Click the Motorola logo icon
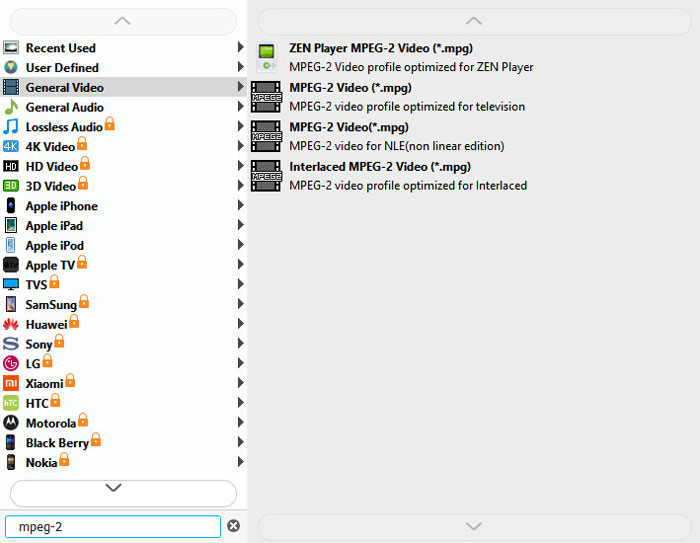The width and height of the screenshot is (700, 543). [x=11, y=423]
